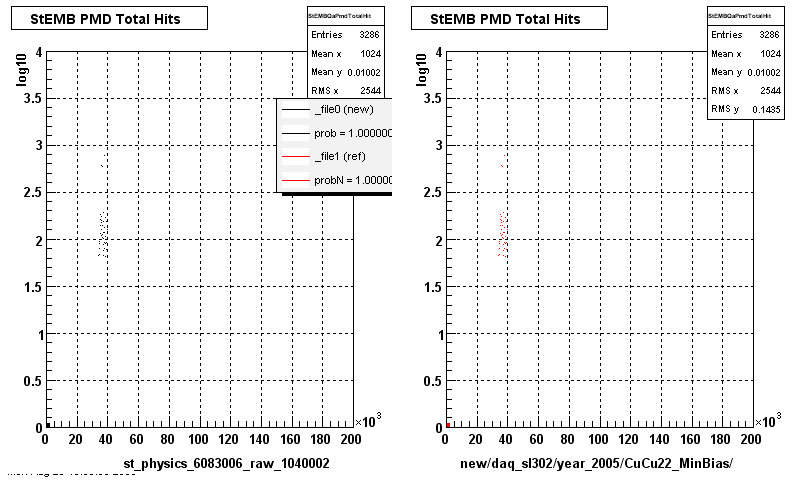The width and height of the screenshot is (800, 480).
Task: Click the 200 tick label on the st_physics plot x-axis
Action: click(x=351, y=439)
